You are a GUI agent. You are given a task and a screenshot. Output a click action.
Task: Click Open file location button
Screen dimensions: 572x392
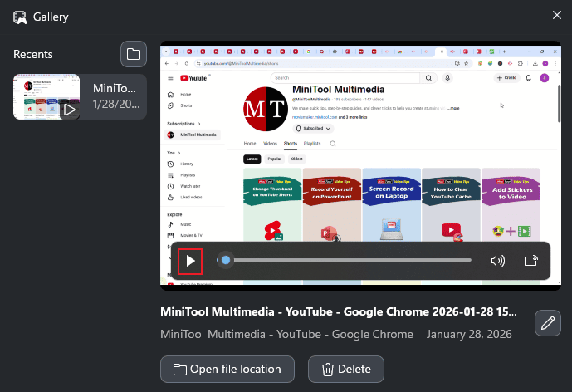(227, 369)
